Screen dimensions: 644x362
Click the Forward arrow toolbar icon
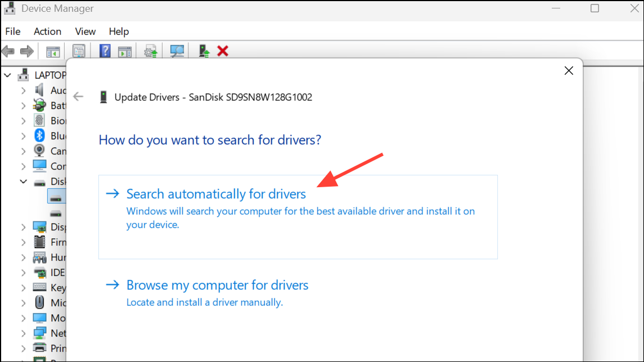(26, 51)
